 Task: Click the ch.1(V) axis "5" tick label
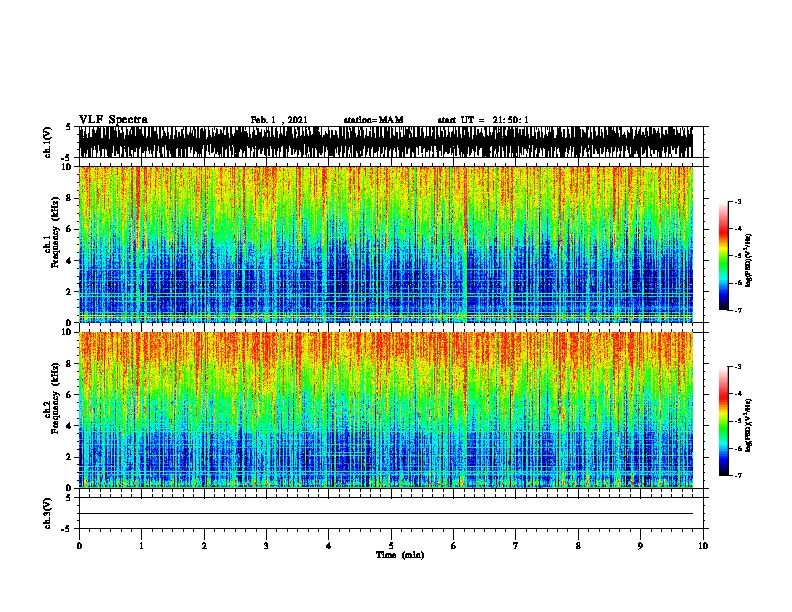pyautogui.click(x=69, y=127)
